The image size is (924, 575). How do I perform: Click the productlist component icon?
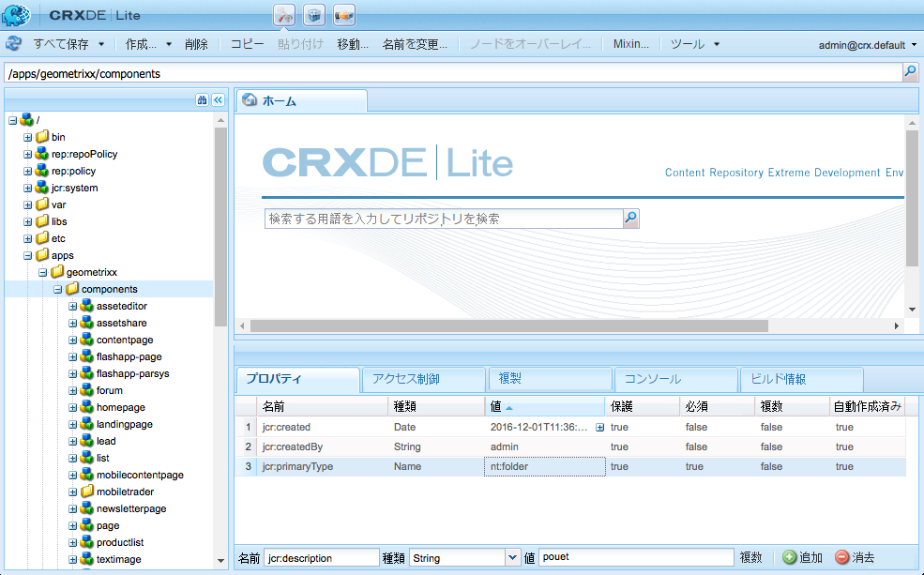click(87, 542)
